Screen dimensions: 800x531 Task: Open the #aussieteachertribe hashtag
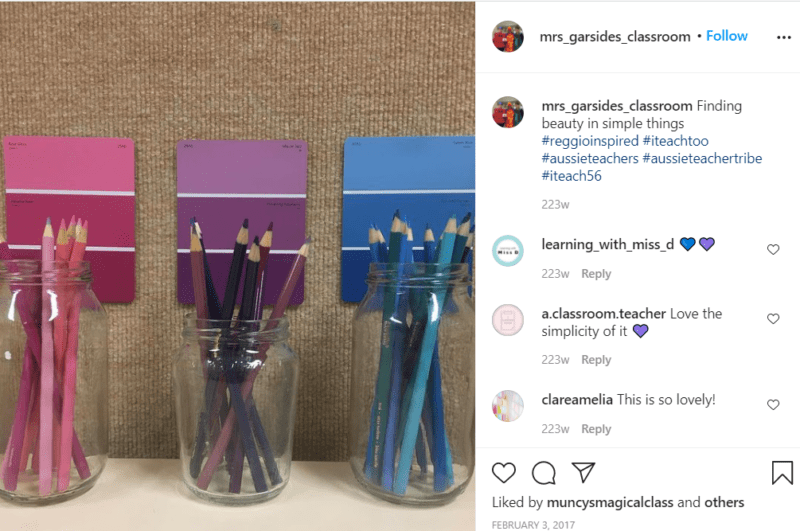[x=702, y=159]
